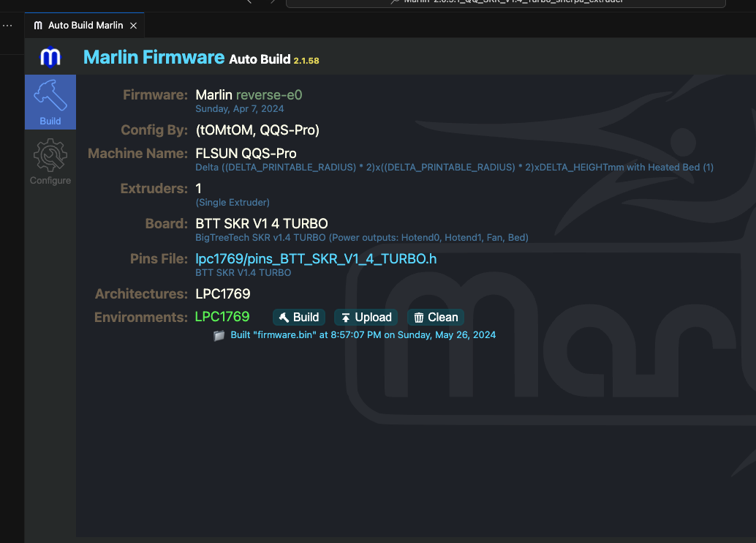Click the reverse-e0 branch name

tap(269, 94)
